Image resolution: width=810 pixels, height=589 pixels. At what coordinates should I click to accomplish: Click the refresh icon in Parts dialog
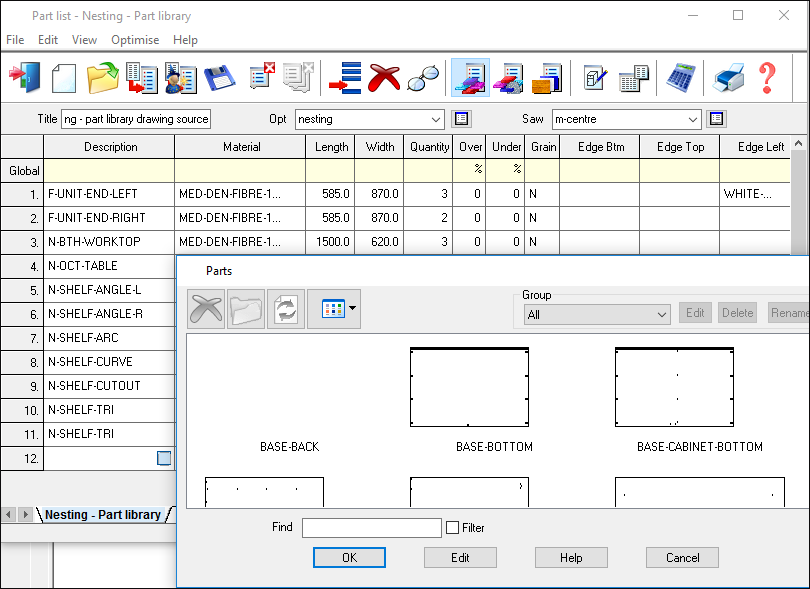(x=286, y=309)
